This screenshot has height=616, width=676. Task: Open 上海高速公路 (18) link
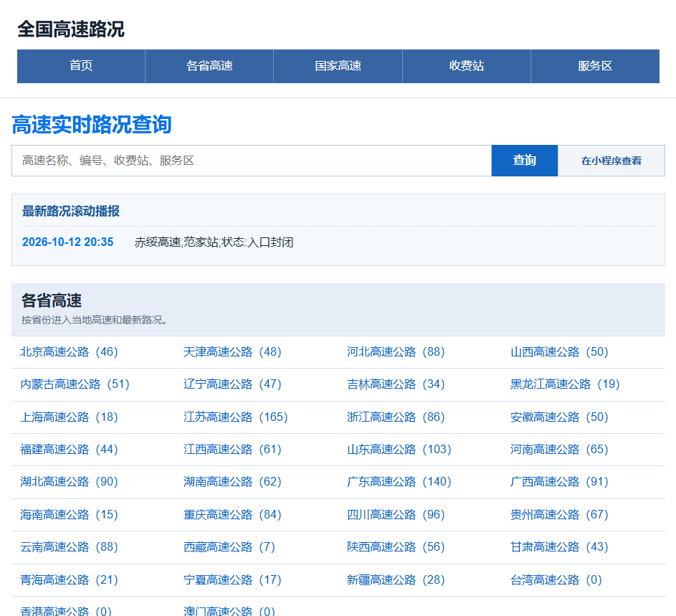coord(69,417)
